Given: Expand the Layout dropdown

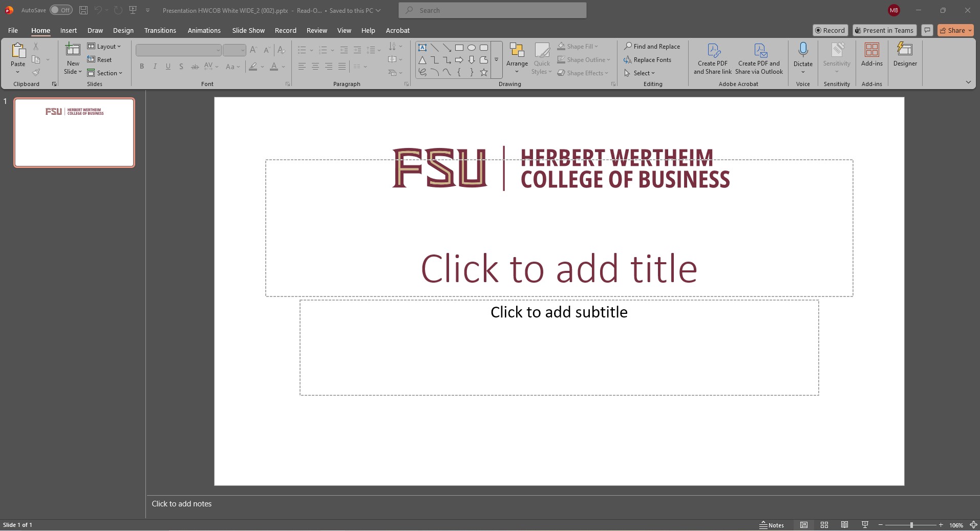Looking at the screenshot, I should [x=104, y=47].
